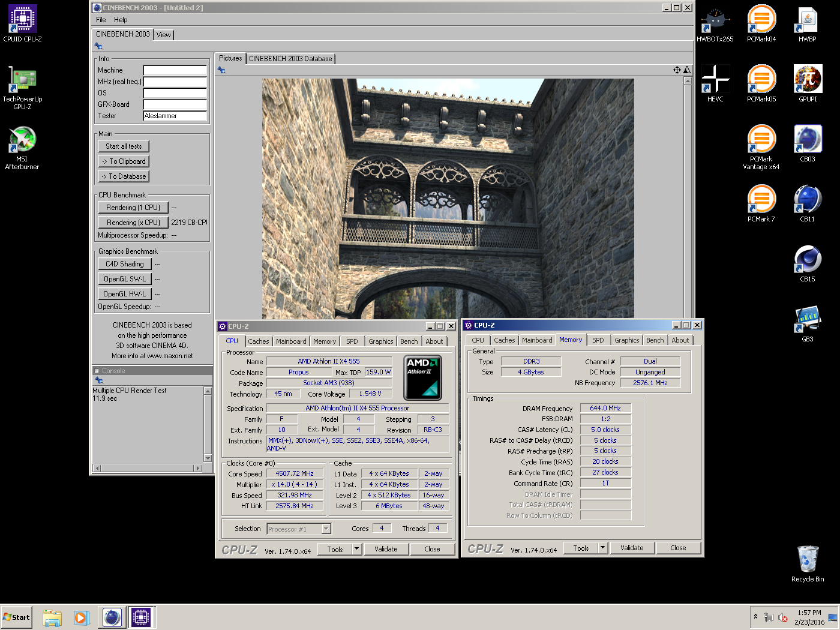Select Pictures tab
The image size is (840, 630).
(x=230, y=58)
